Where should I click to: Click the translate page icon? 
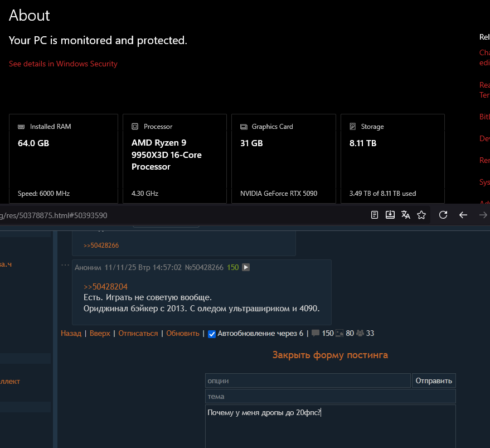[x=406, y=215]
